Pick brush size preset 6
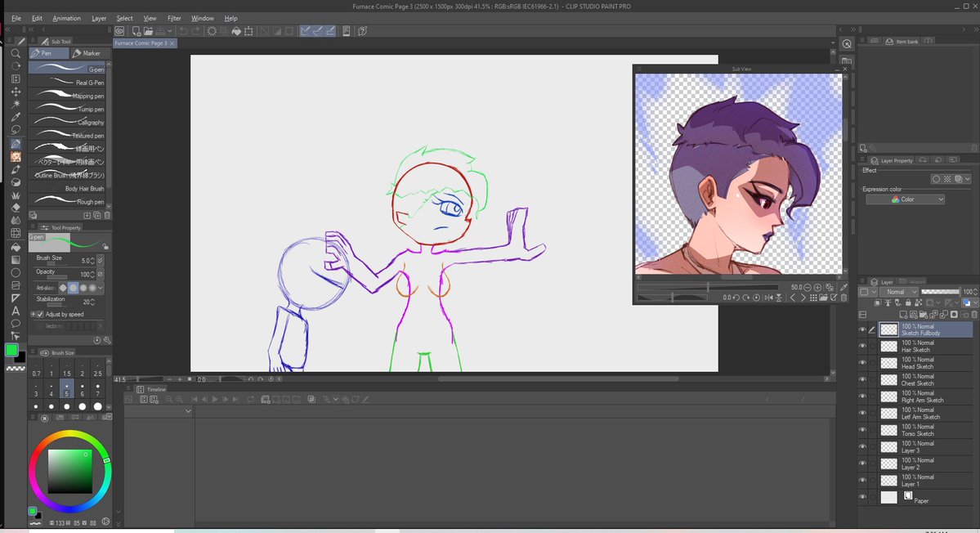 pyautogui.click(x=82, y=389)
